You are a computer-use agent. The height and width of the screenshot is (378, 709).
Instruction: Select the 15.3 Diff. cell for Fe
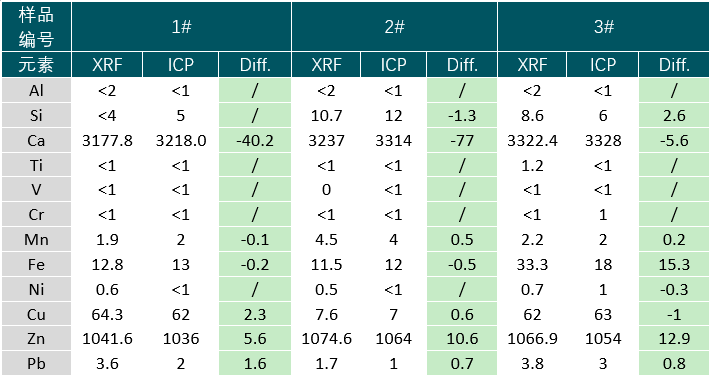[674, 265]
